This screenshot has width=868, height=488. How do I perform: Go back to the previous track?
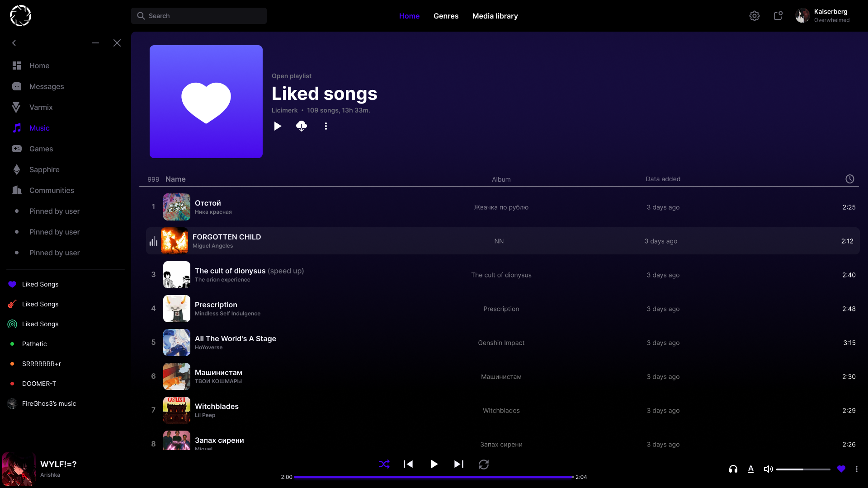pyautogui.click(x=408, y=464)
